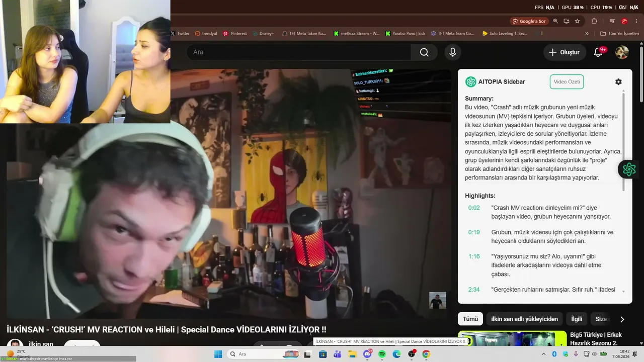Open Microsoft Store from the taskbar
The height and width of the screenshot is (362, 644).
(x=323, y=354)
